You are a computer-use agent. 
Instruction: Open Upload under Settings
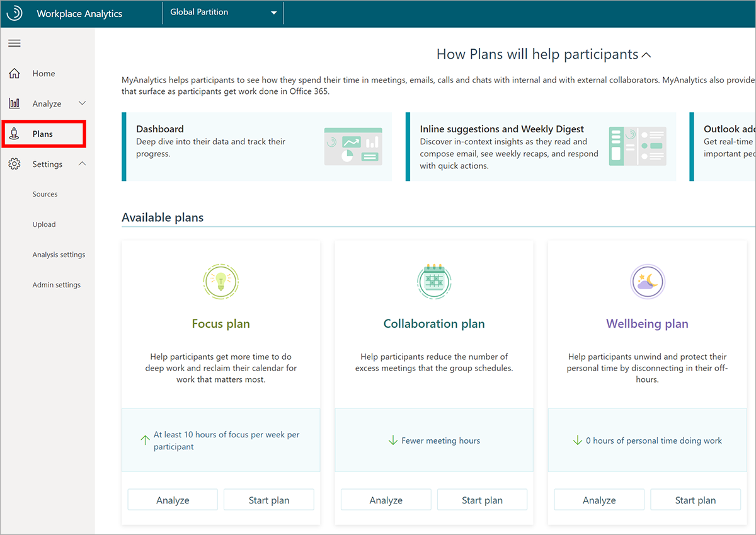pyautogui.click(x=44, y=224)
